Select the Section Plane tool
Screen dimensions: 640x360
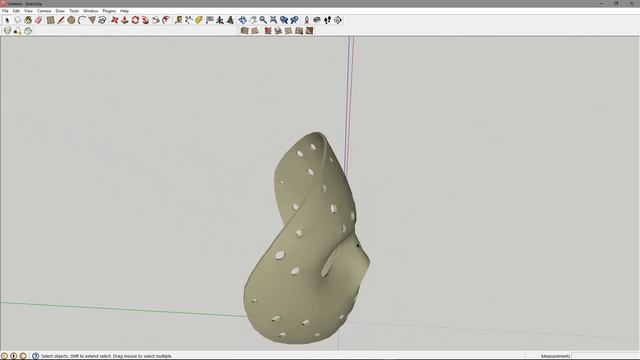point(338,20)
